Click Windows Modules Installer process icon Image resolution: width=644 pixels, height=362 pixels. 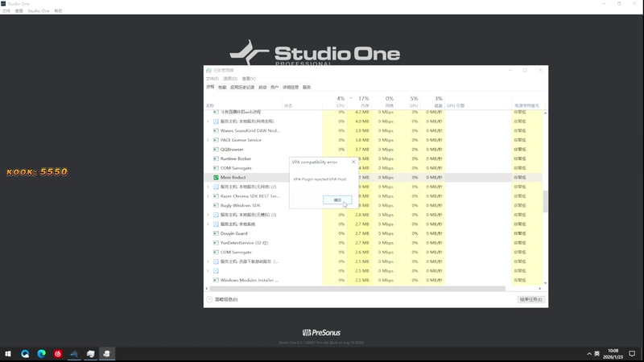[216, 280]
